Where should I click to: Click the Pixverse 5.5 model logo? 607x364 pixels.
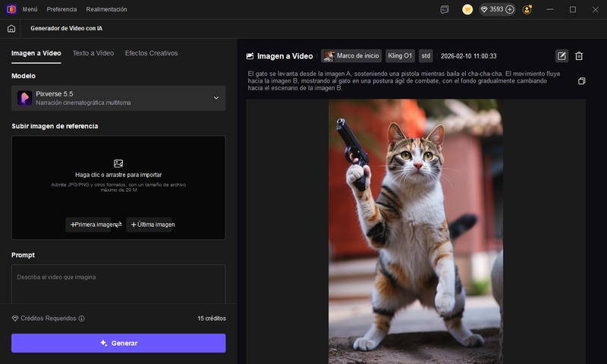pyautogui.click(x=24, y=99)
